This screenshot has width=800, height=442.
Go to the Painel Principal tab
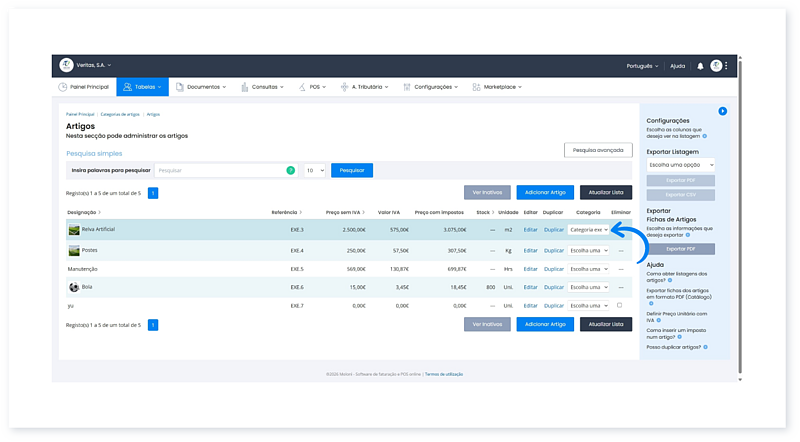pos(85,87)
